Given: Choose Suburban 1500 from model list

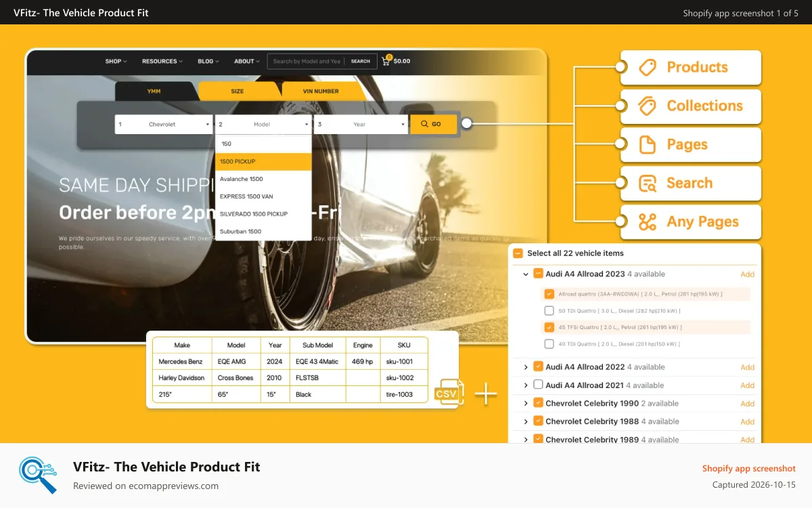Looking at the screenshot, I should point(264,232).
